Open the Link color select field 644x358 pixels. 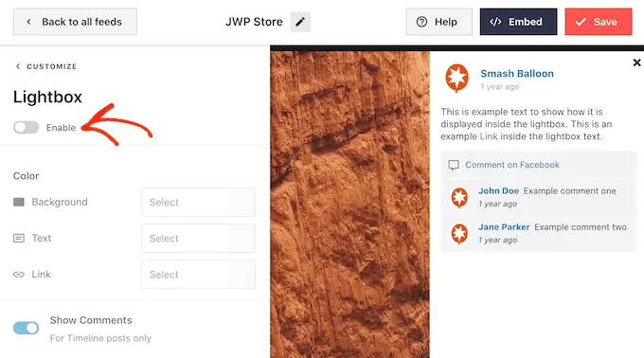click(198, 275)
